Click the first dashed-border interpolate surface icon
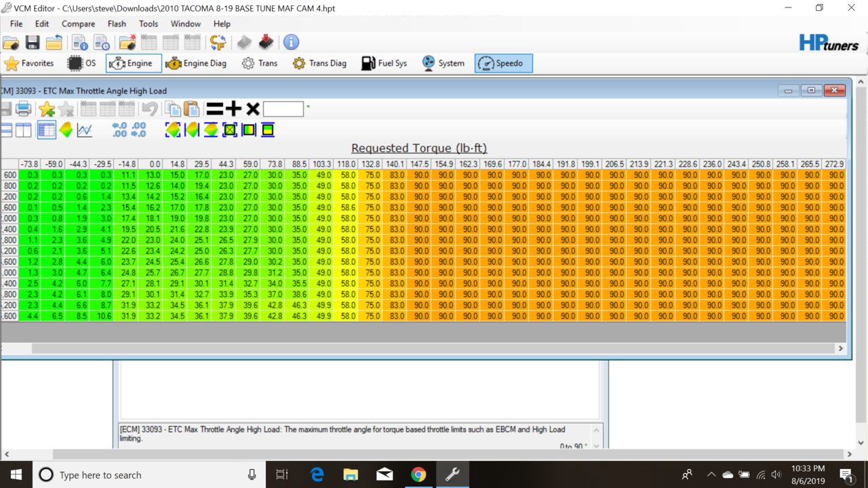 click(x=173, y=129)
